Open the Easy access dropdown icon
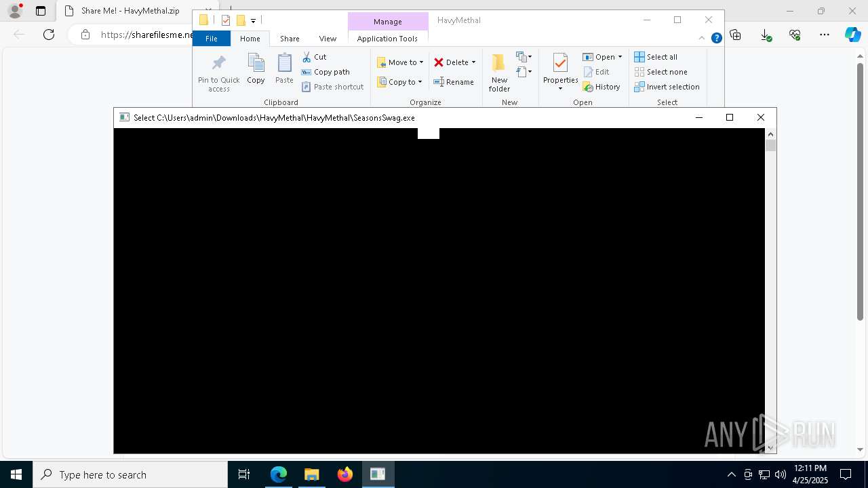This screenshot has width=868, height=488. point(524,71)
